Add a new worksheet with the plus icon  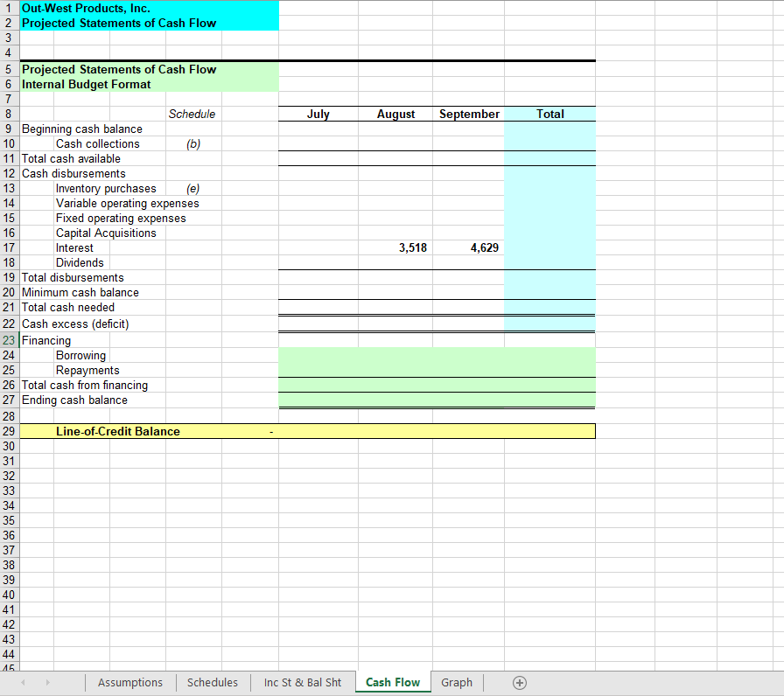(519, 682)
